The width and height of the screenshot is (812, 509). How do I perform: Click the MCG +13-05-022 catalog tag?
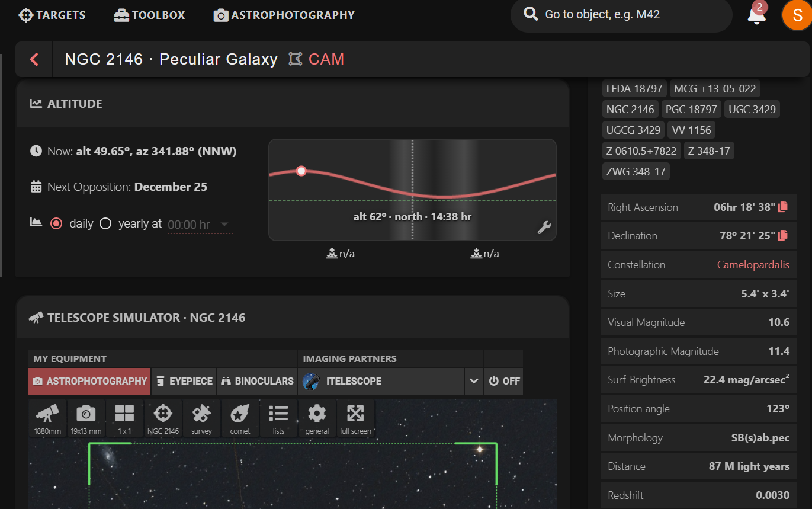pyautogui.click(x=715, y=89)
